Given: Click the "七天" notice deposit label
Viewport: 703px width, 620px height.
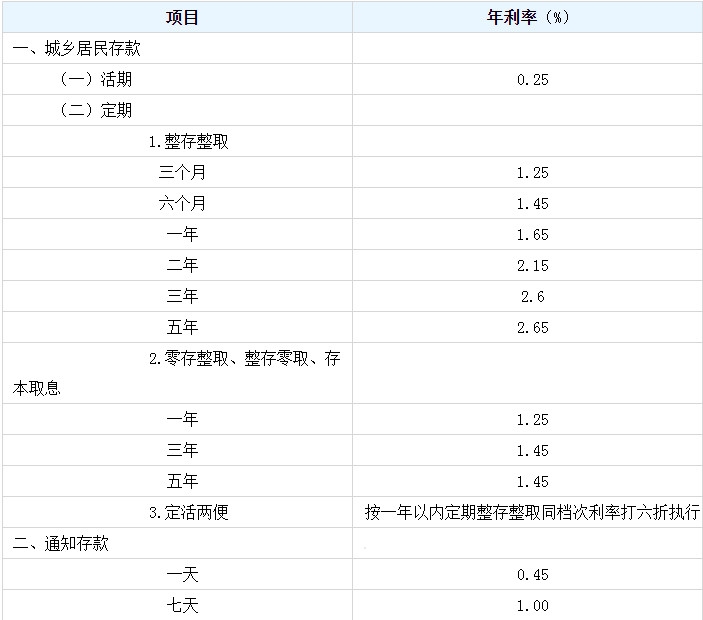Looking at the screenshot, I should (x=182, y=606).
